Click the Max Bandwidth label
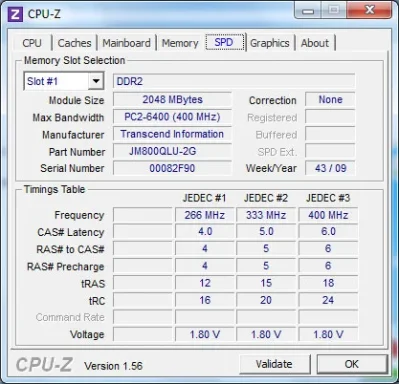The width and height of the screenshot is (399, 384). tap(68, 118)
